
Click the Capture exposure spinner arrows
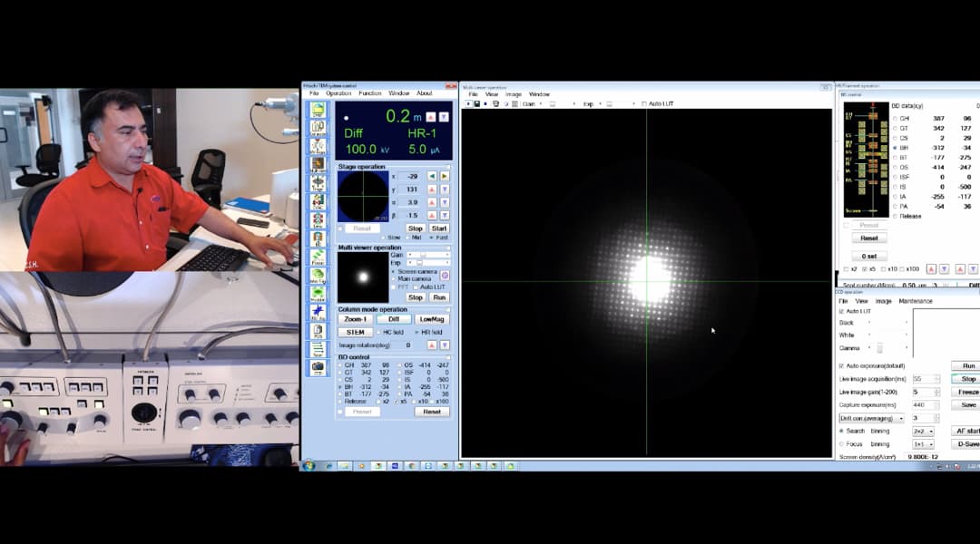click(936, 405)
